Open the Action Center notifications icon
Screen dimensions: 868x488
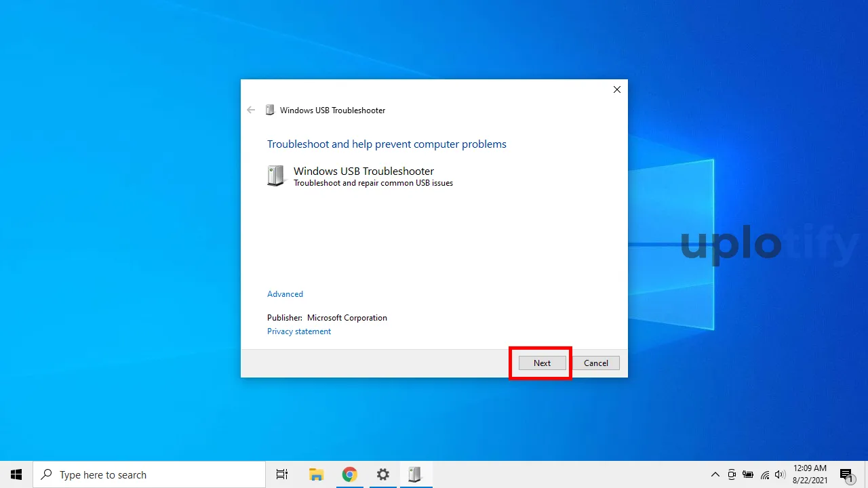coord(846,474)
